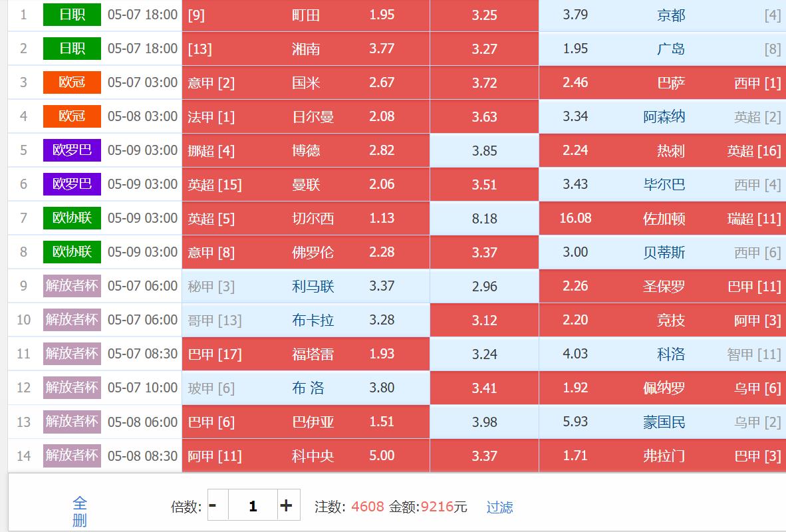Toggle 布卡拉 home win odds 3.28

(x=306, y=321)
